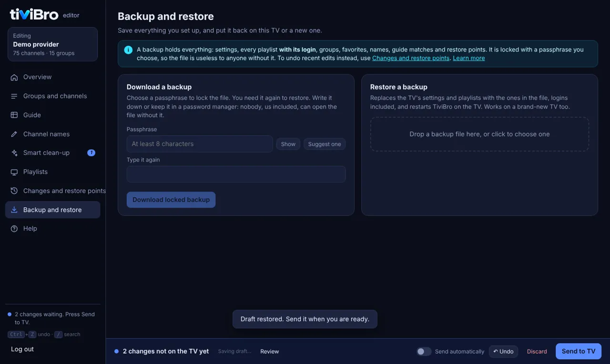
Task: Review the waiting changes
Action: point(270,352)
